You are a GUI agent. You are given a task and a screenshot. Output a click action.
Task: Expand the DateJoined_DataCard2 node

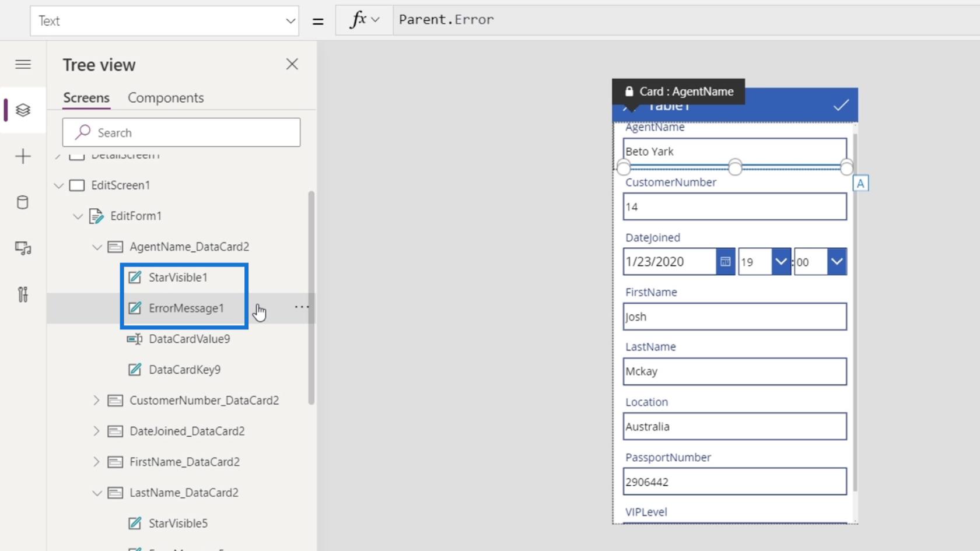(97, 431)
